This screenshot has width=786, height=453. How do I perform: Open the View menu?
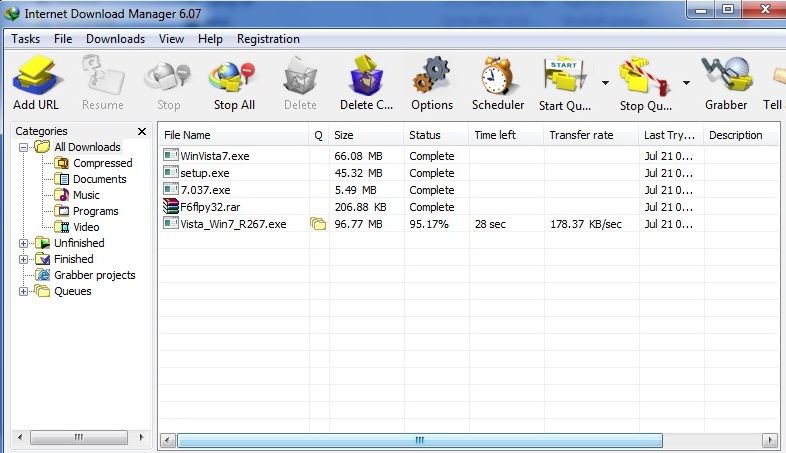tap(171, 39)
